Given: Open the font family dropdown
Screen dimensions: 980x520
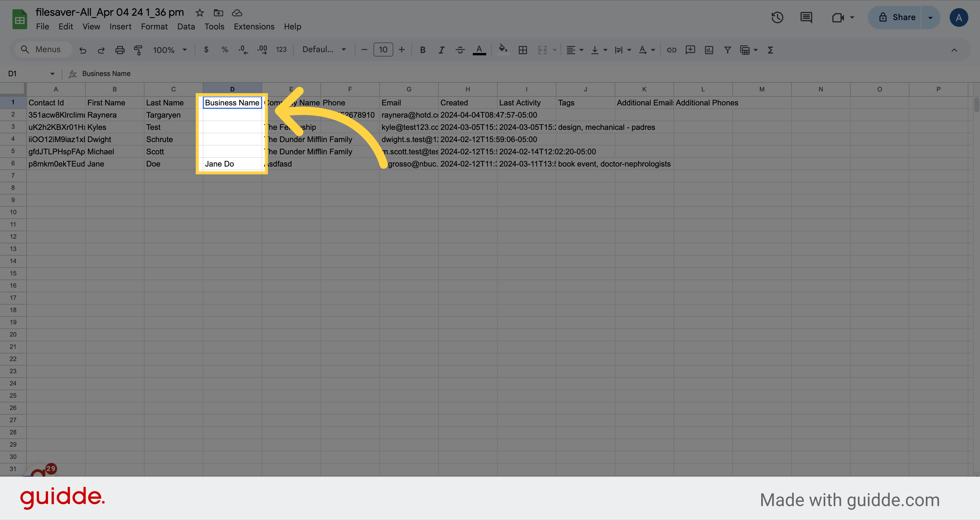Looking at the screenshot, I should click(324, 50).
